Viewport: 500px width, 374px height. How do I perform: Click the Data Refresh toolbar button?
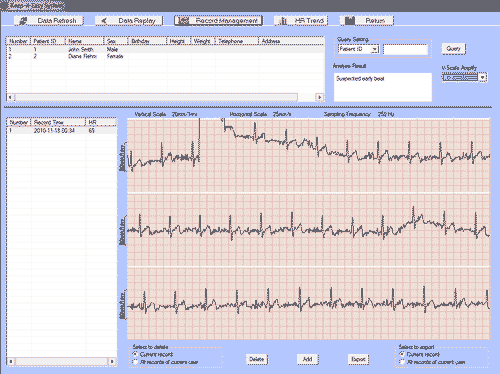click(49, 21)
